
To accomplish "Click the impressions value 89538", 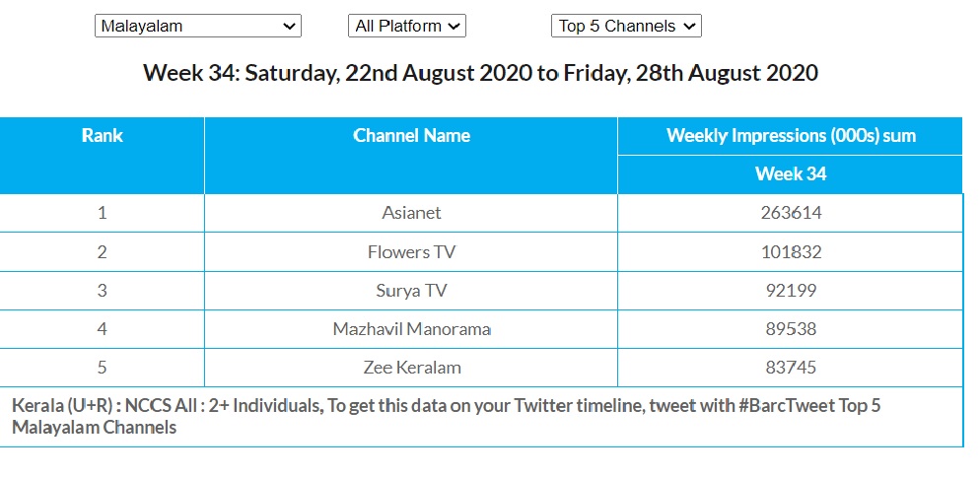I will click(791, 329).
